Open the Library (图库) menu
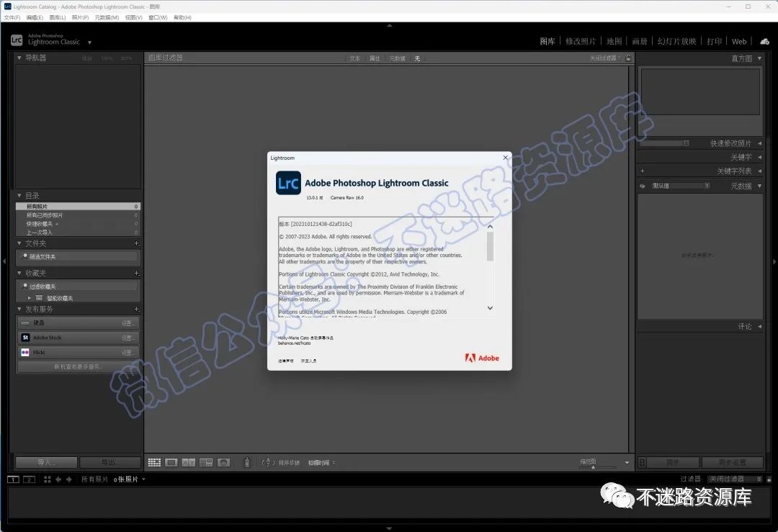Image resolution: width=778 pixels, height=532 pixels. coord(58,17)
